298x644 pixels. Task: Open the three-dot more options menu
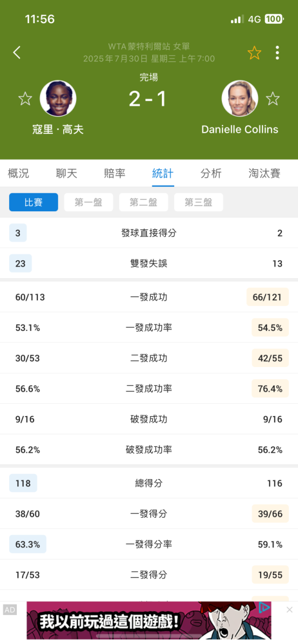click(277, 53)
